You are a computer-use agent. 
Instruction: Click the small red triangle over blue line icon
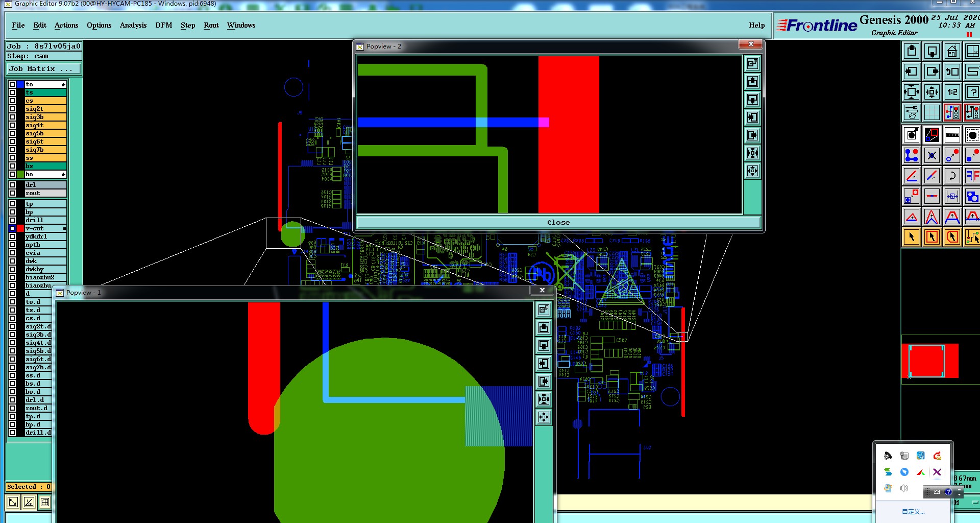(x=912, y=217)
